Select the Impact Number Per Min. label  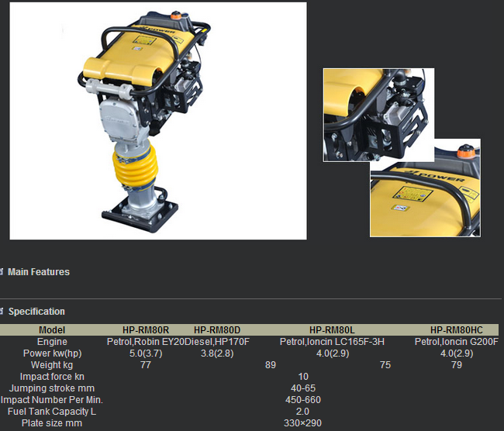pyautogui.click(x=52, y=400)
